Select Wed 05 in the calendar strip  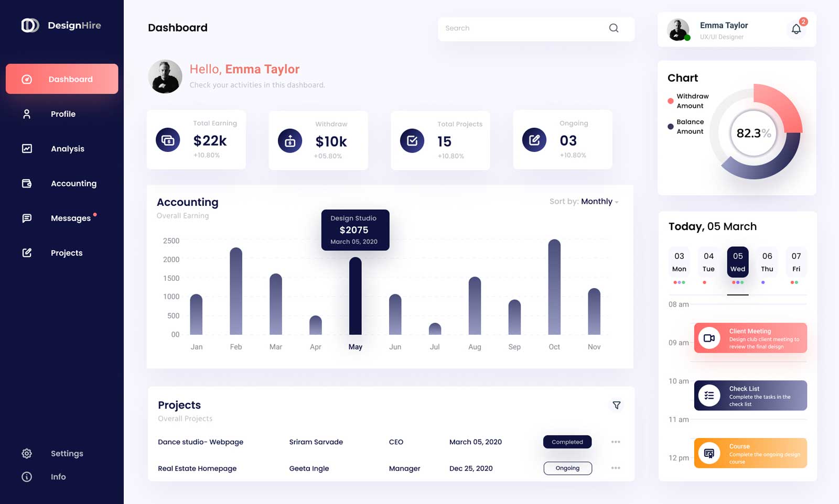pyautogui.click(x=737, y=262)
